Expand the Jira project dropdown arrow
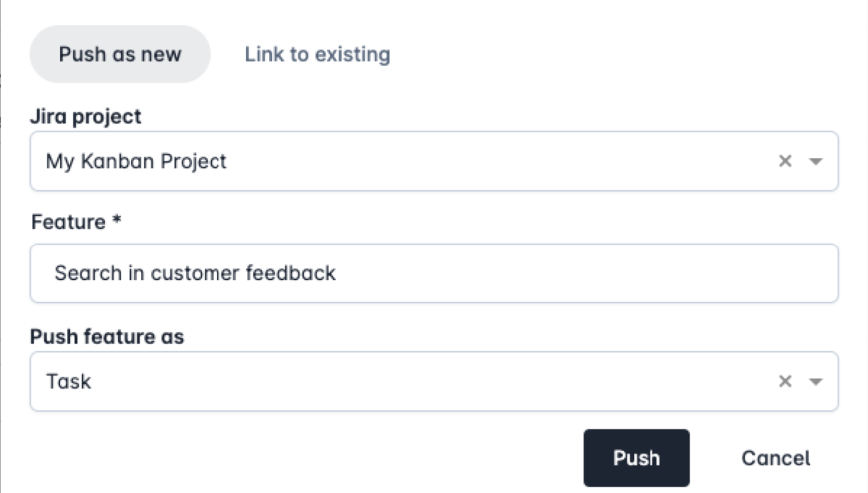The image size is (868, 493). (x=815, y=161)
